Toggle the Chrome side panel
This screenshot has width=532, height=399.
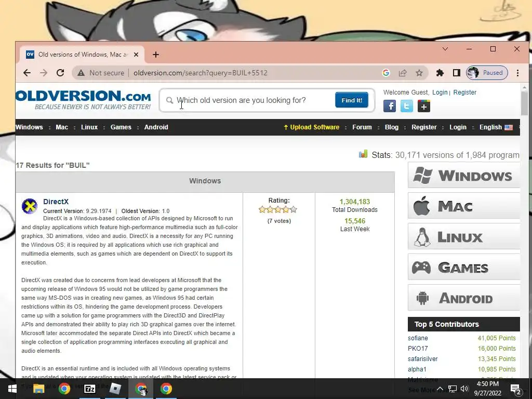point(457,73)
